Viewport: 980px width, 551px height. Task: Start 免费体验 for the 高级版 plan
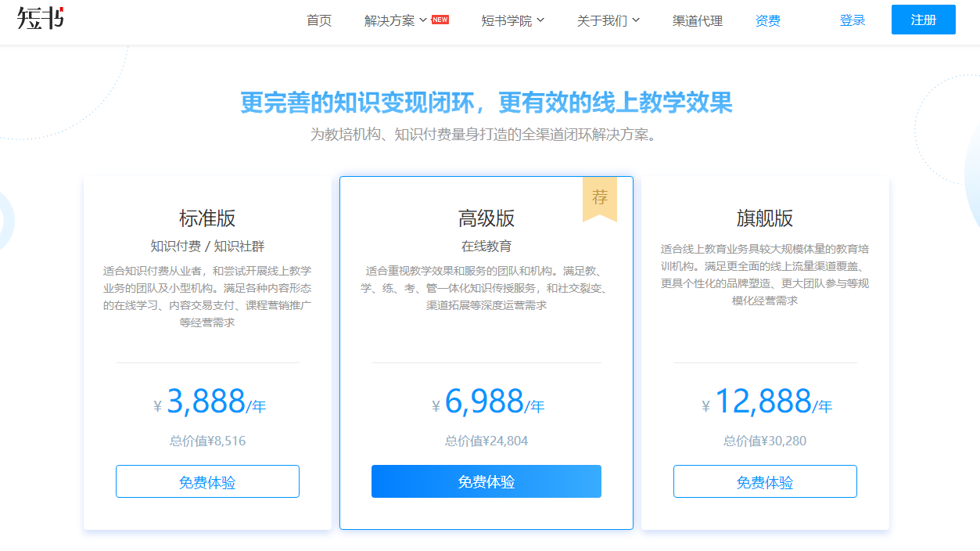click(486, 481)
